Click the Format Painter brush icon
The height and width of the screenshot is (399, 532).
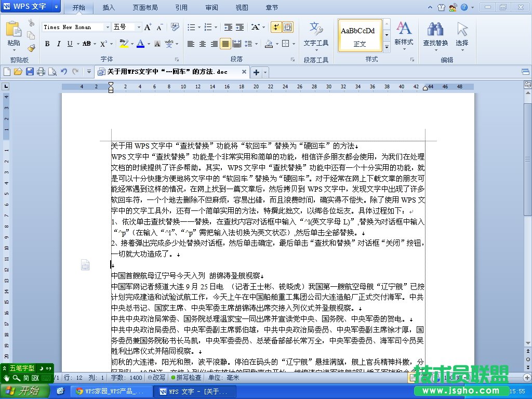[x=31, y=48]
